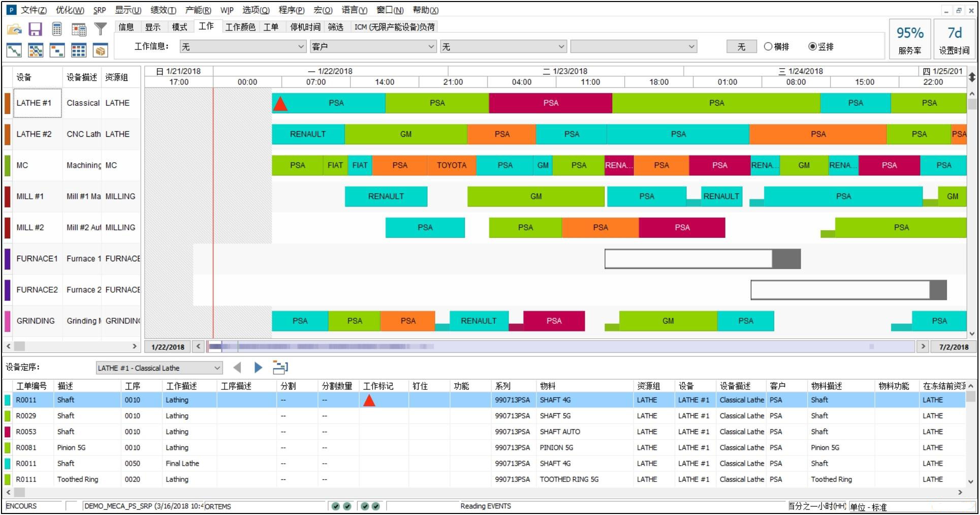Open the 绩效 menu

[x=164, y=10]
